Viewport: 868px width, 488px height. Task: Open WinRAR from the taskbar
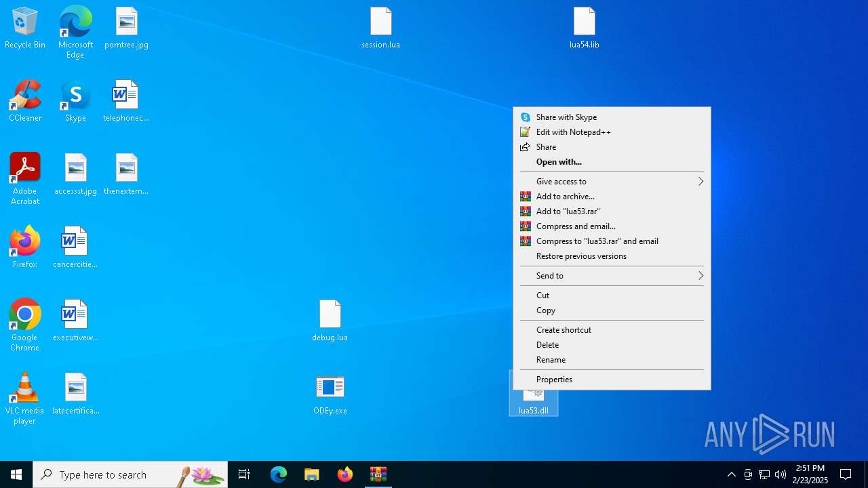[378, 474]
